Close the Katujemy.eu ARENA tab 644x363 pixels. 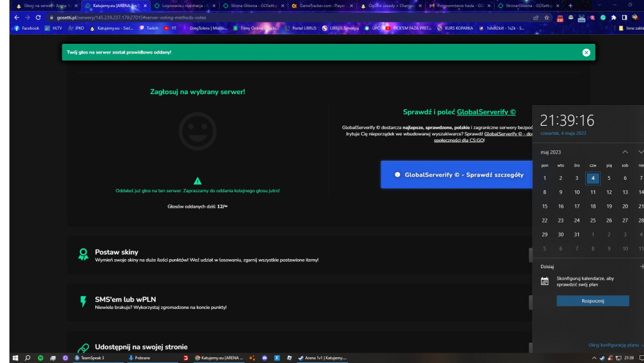pyautogui.click(x=145, y=6)
